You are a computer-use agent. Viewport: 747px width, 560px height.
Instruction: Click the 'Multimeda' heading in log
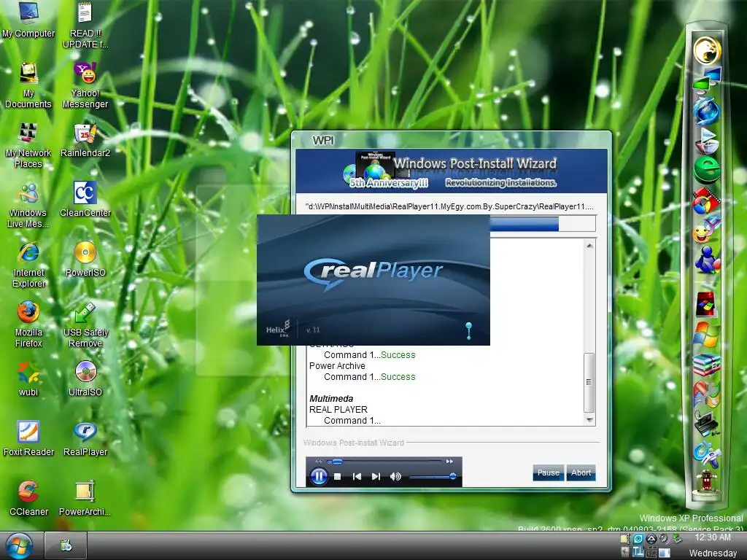click(x=331, y=399)
